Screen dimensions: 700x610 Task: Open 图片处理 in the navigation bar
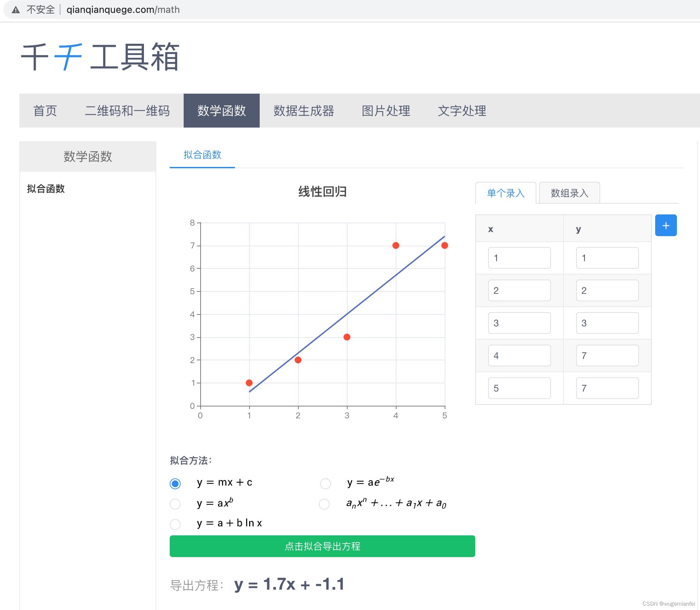[386, 111]
